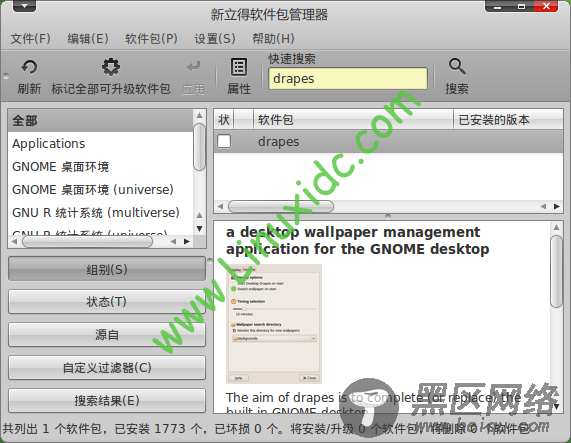Select GNU R 统计系统 (multiverse) category
The height and width of the screenshot is (443, 571).
point(100,213)
